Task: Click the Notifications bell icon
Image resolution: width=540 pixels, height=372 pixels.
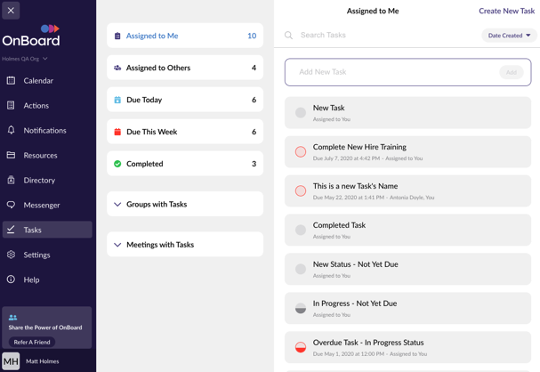Action: (x=11, y=130)
